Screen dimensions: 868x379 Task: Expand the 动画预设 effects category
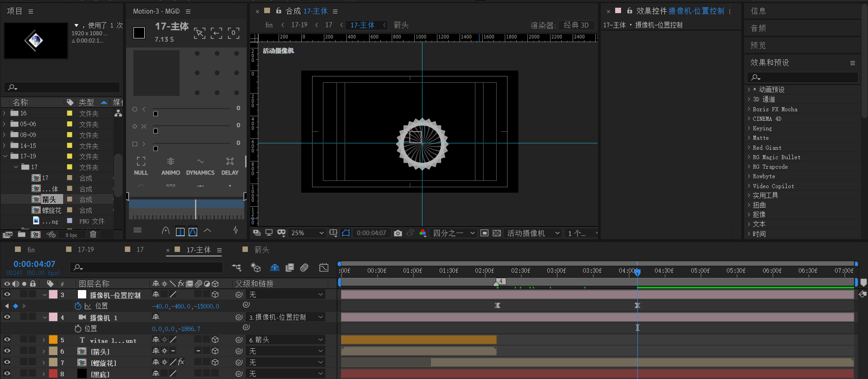pos(749,90)
